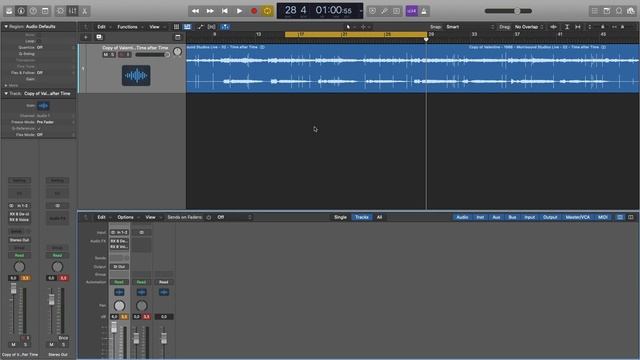The image size is (640, 360).
Task: Expand the More disclosure in Region inspector
Action: point(6,85)
